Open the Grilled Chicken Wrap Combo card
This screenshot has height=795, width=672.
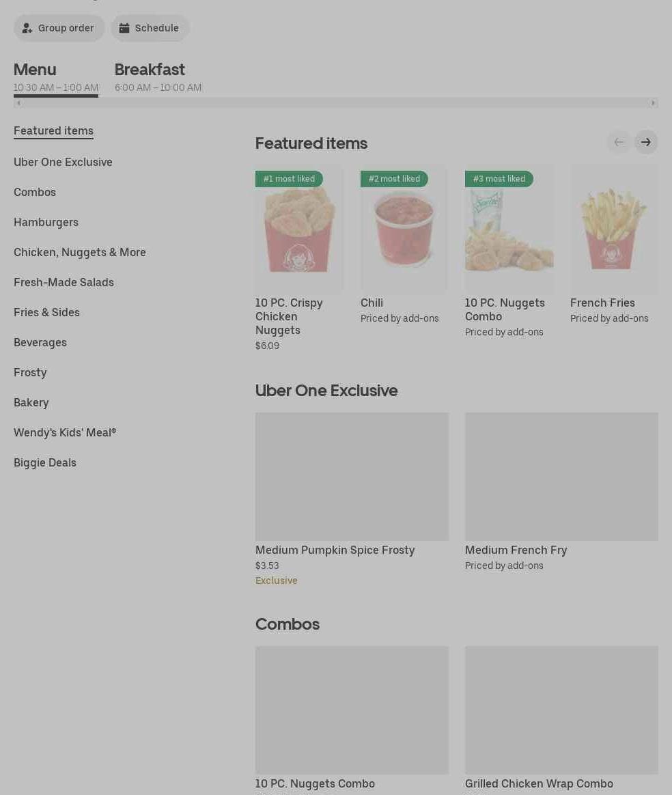(561, 720)
